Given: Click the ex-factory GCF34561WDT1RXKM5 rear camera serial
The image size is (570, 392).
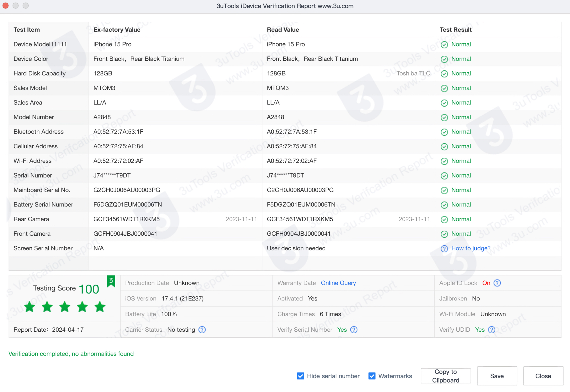Looking at the screenshot, I should 127,219.
